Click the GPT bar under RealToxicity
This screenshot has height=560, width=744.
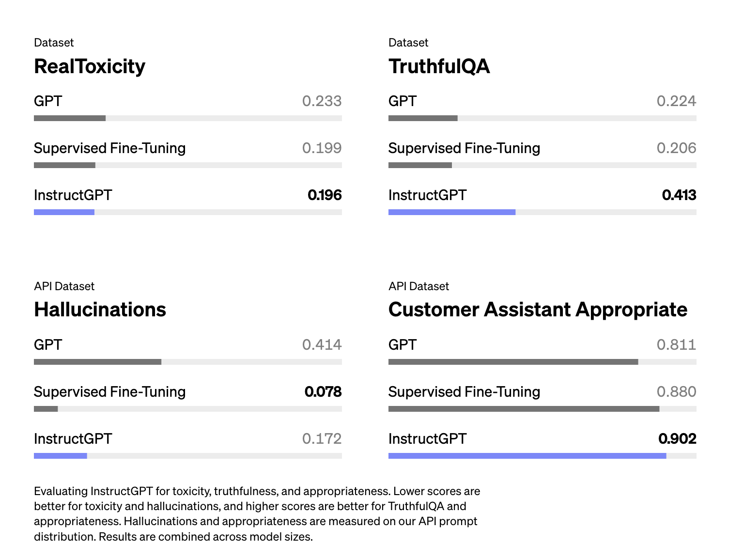click(70, 118)
